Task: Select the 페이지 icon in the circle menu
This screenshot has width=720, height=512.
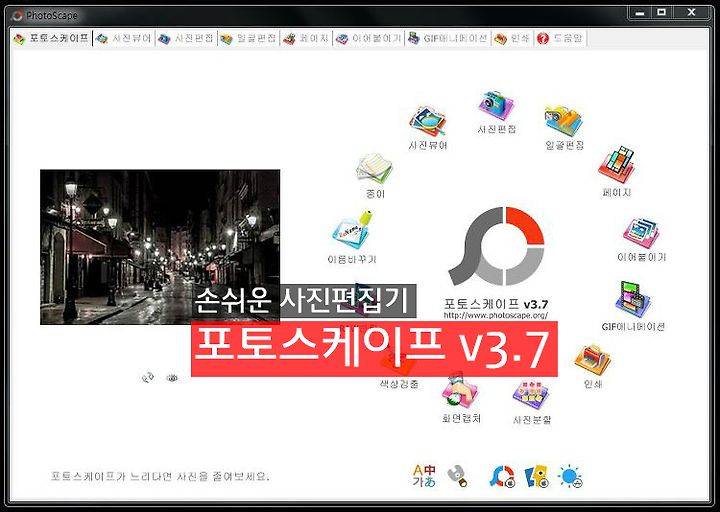Action: [617, 165]
